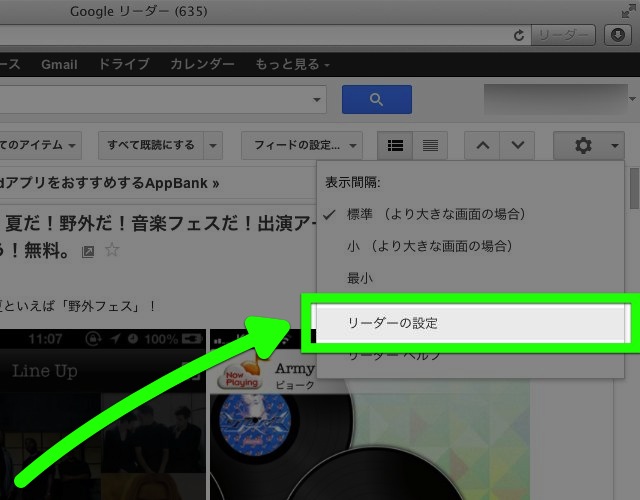Image resolution: width=640 pixels, height=500 pixels.
Task: Expand search box dropdown arrow
Action: click(x=316, y=99)
